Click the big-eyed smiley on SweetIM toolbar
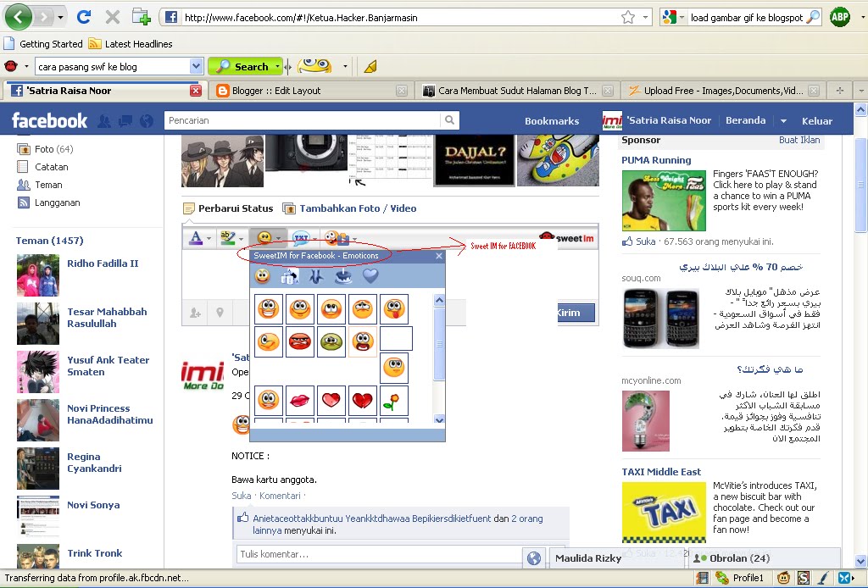868x588 pixels. pyautogui.click(x=314, y=66)
